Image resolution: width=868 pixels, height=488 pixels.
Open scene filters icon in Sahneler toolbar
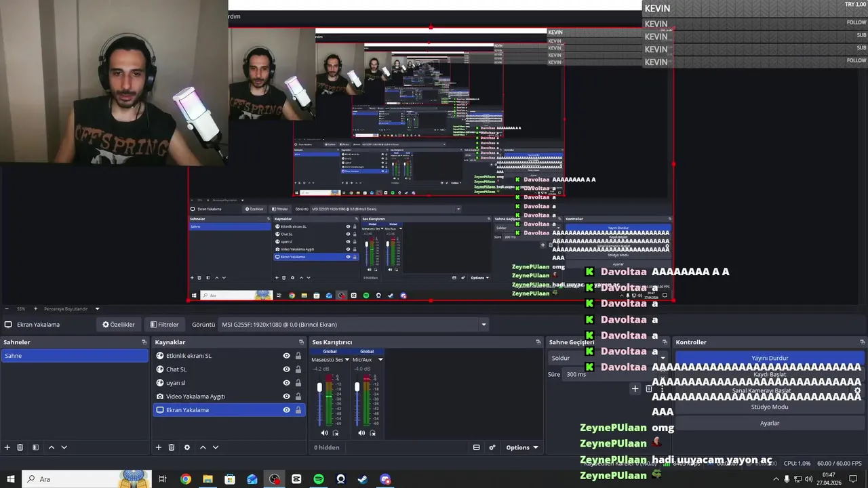(x=35, y=447)
